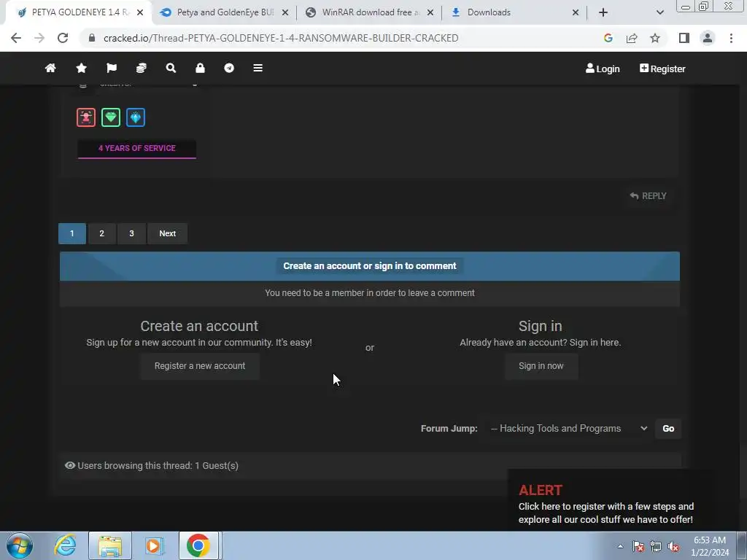Expand the tab search dropdown arrow
The height and width of the screenshot is (560, 747).
pos(659,12)
